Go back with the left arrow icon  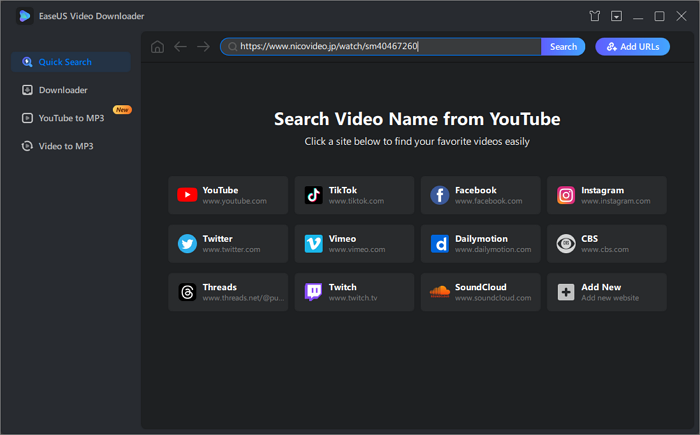click(x=180, y=47)
